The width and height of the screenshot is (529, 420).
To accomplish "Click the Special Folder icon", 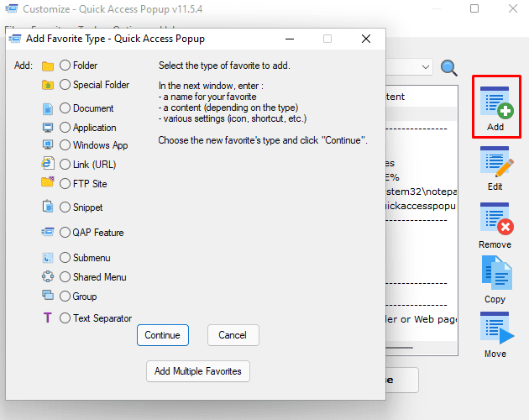I will pos(48,85).
